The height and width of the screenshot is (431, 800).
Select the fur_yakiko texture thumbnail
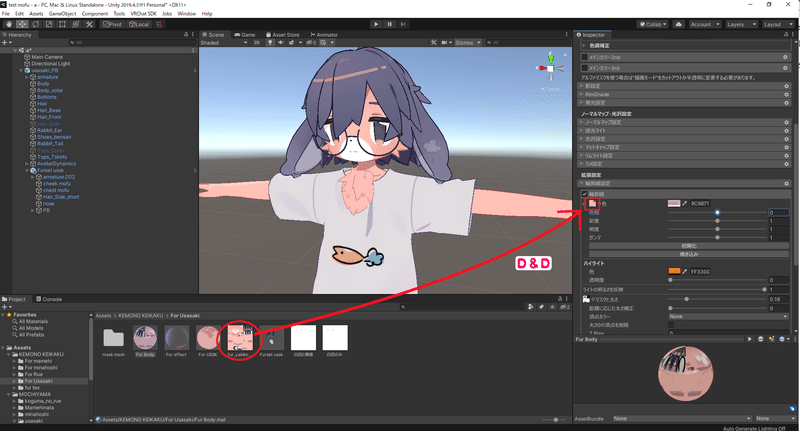(239, 338)
